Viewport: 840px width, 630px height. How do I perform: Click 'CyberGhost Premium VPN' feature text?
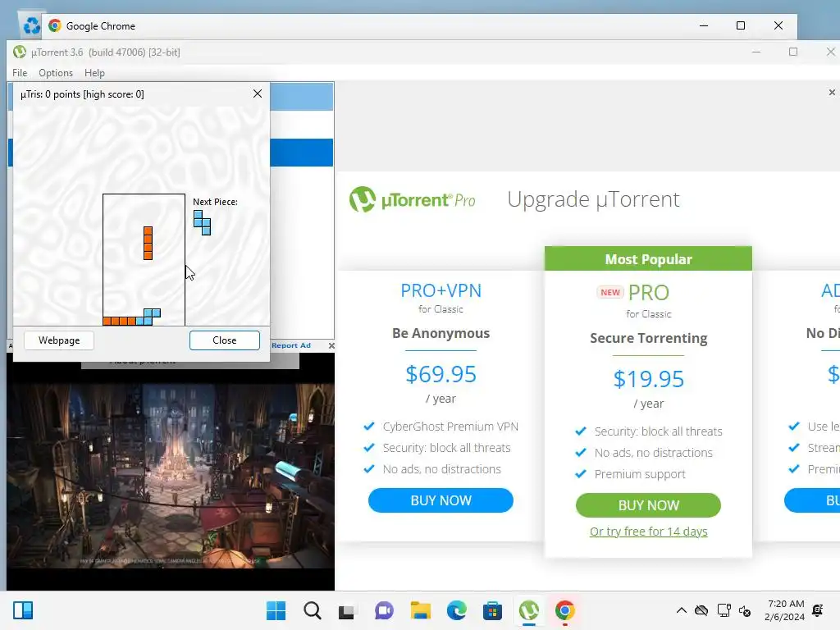coord(450,427)
